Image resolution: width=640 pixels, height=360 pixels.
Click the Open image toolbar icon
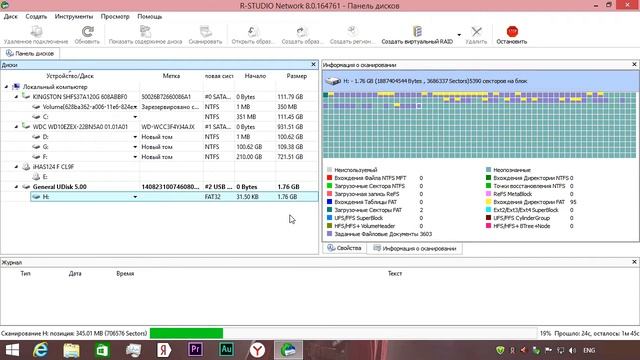click(x=253, y=31)
